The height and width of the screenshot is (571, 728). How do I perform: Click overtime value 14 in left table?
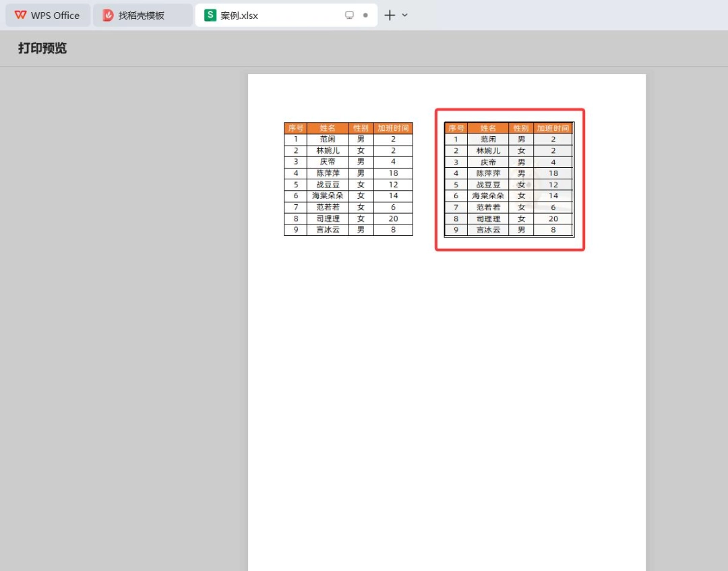click(x=393, y=196)
